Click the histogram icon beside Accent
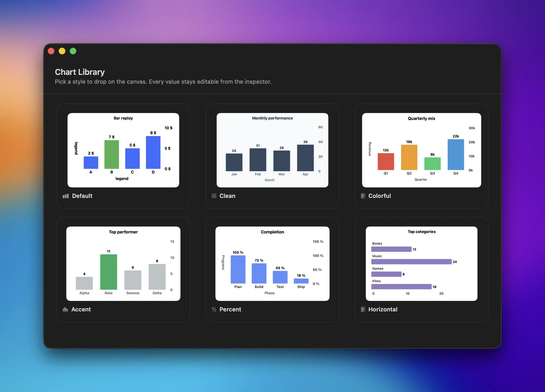Screen dimensions: 545x392 click(65, 309)
